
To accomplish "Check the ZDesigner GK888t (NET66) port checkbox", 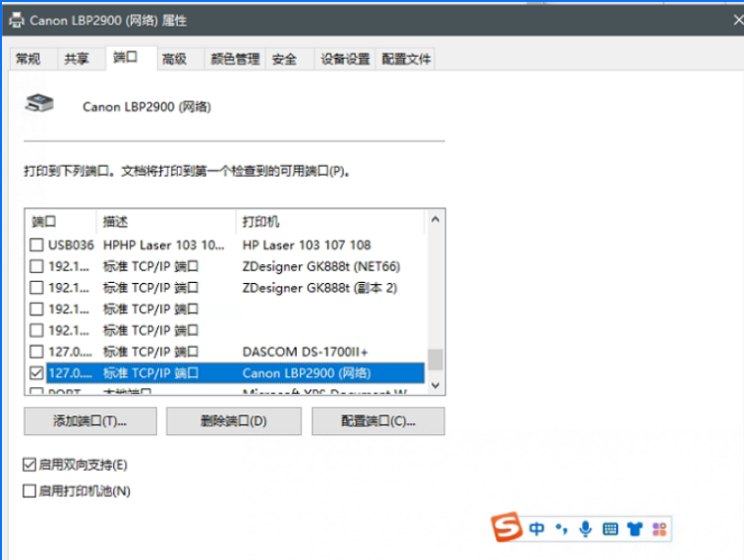I will (x=36, y=266).
